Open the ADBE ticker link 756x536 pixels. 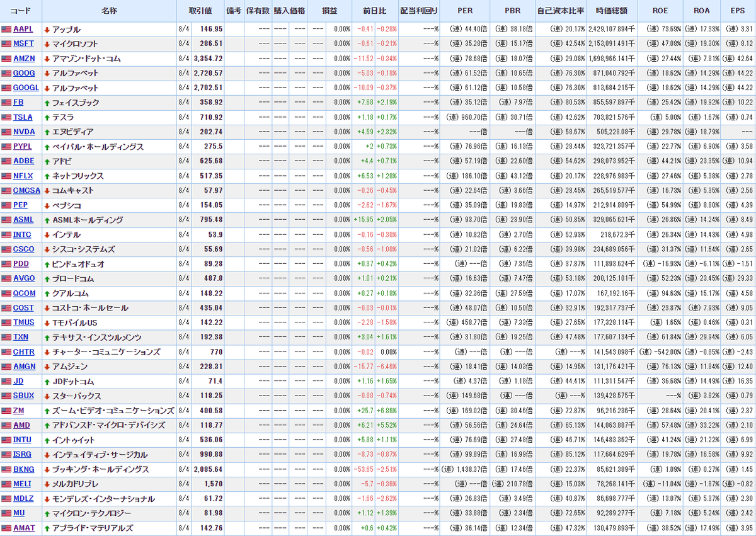[23, 161]
